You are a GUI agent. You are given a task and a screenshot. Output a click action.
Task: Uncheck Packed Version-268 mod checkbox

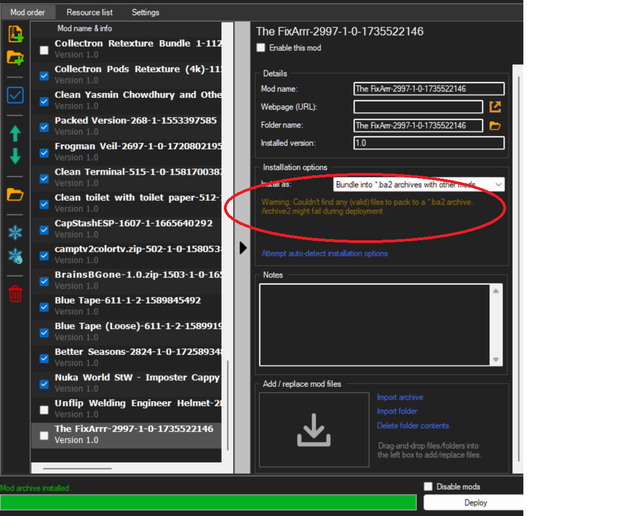coord(44,127)
